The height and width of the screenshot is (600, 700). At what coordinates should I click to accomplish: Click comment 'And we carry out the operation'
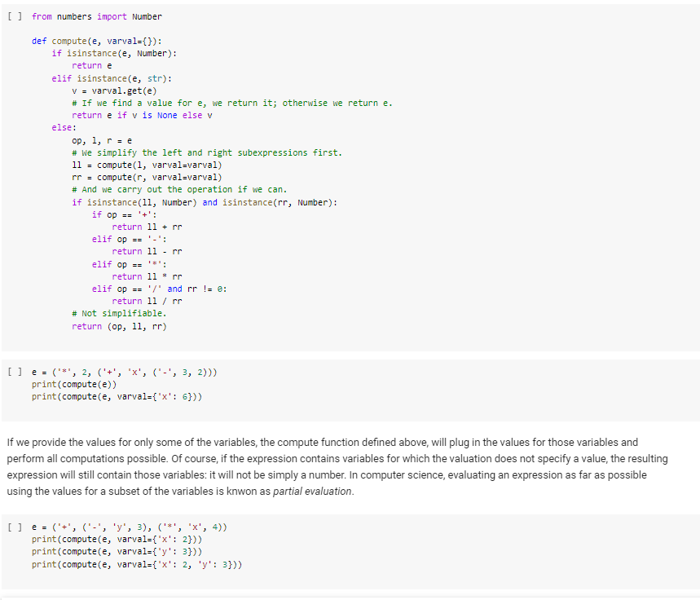click(x=179, y=189)
